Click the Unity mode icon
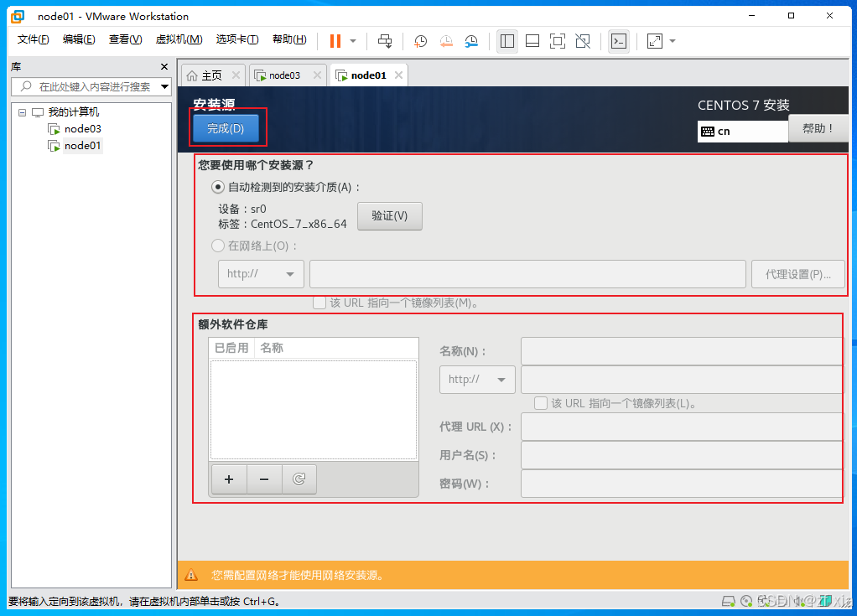 (x=583, y=41)
